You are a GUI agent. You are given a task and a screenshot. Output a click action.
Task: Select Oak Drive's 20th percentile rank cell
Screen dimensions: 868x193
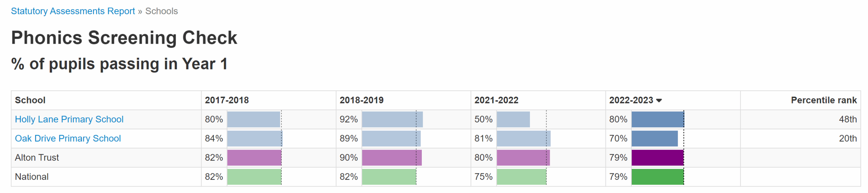click(847, 138)
